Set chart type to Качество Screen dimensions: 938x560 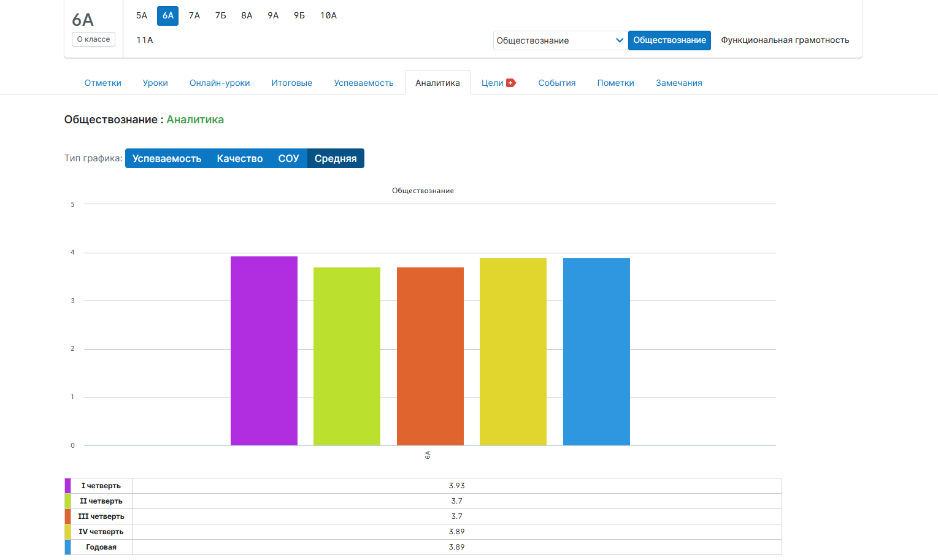(240, 158)
